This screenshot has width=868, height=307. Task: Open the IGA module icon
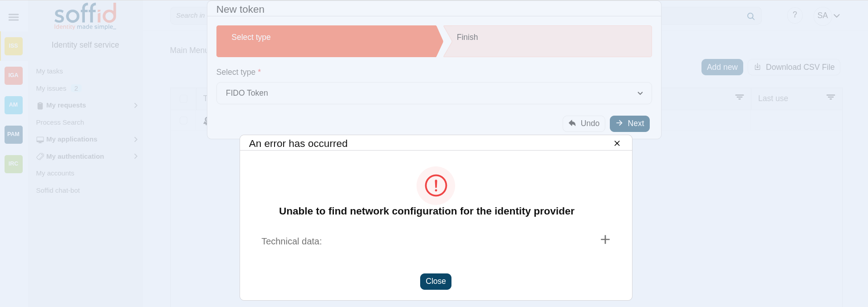pos(14,75)
